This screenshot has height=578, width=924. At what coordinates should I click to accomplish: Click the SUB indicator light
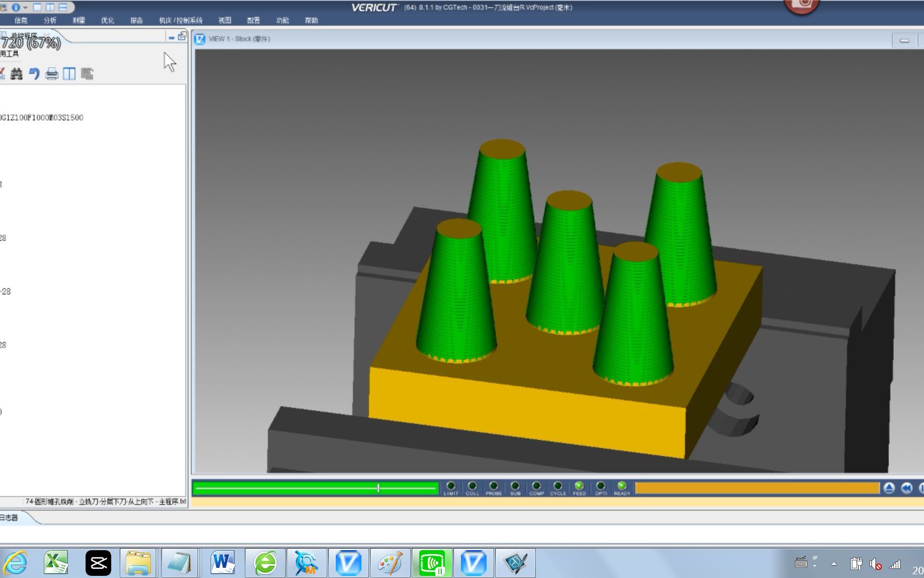click(515, 486)
